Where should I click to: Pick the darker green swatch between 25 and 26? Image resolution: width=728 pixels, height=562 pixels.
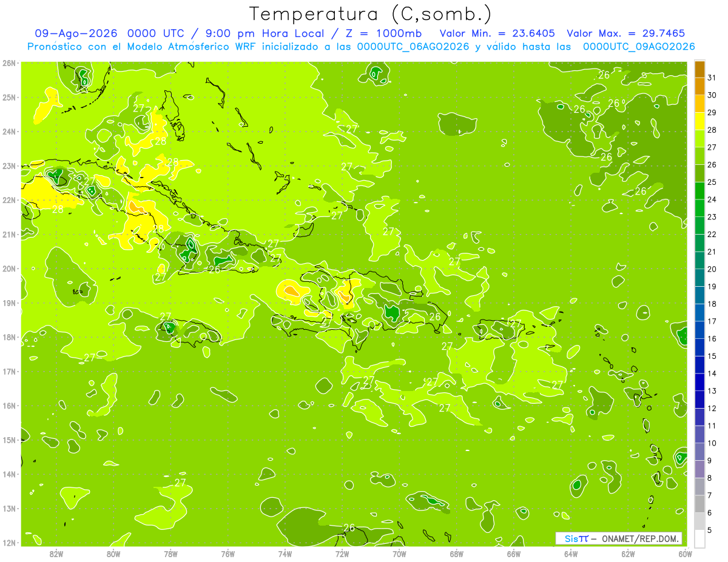699,173
